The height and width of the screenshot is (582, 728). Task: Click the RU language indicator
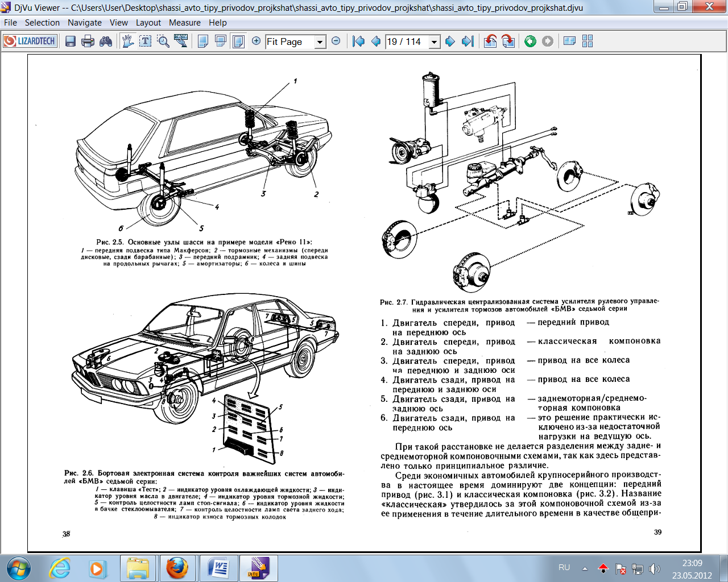point(564,567)
